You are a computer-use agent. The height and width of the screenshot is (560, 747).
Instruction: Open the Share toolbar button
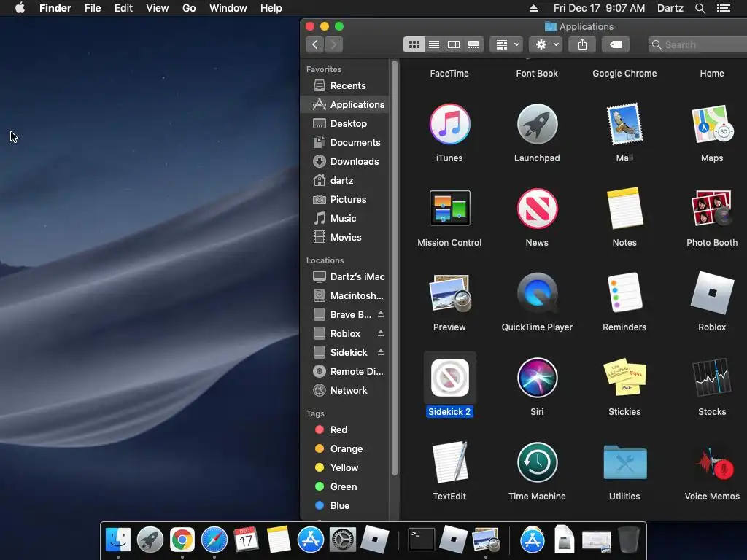point(582,44)
